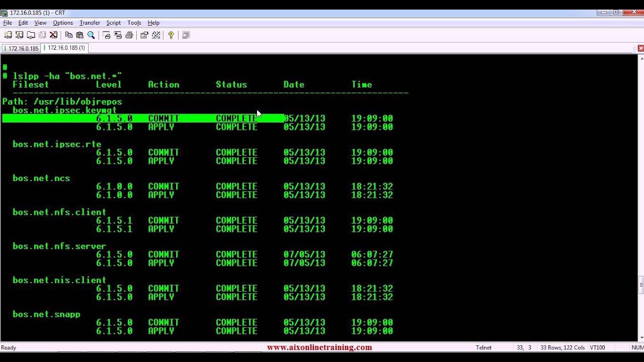Open the Script menu
The height and width of the screenshot is (362, 644).
click(x=113, y=23)
